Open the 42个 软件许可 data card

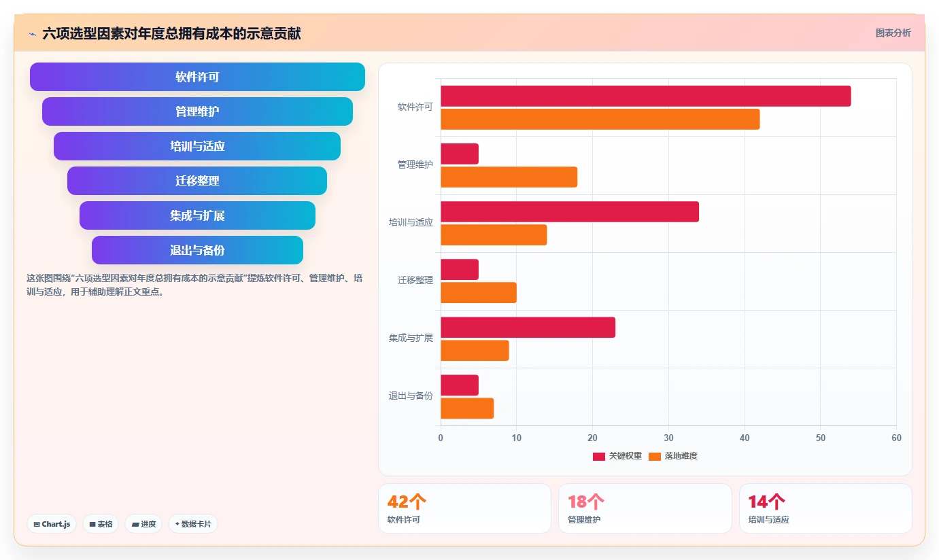(464, 508)
